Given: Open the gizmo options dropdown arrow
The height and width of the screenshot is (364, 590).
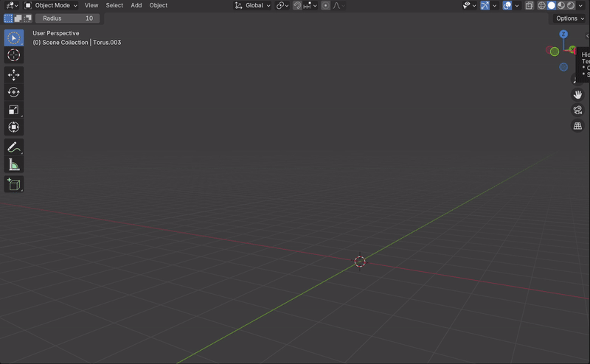Looking at the screenshot, I should point(494,5).
